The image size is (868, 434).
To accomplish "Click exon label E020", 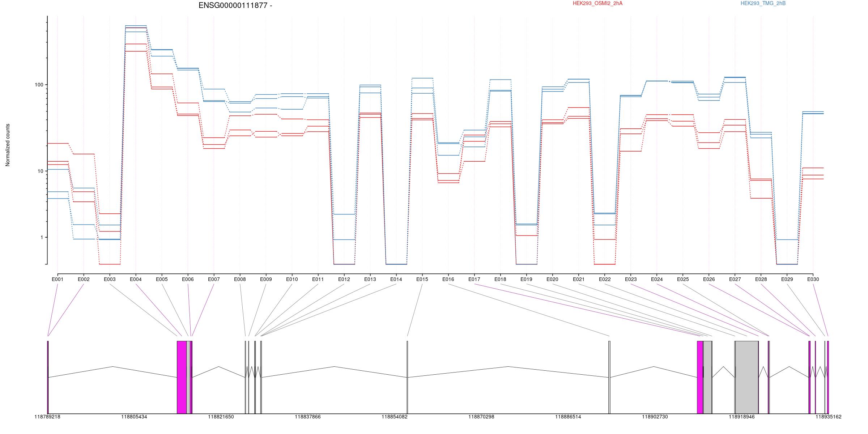I will (552, 279).
